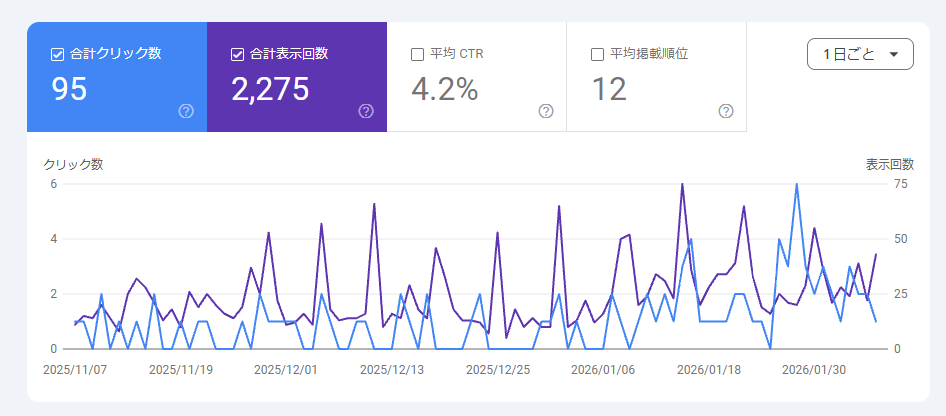Click the average position value 12
The height and width of the screenshot is (416, 946).
pos(609,90)
